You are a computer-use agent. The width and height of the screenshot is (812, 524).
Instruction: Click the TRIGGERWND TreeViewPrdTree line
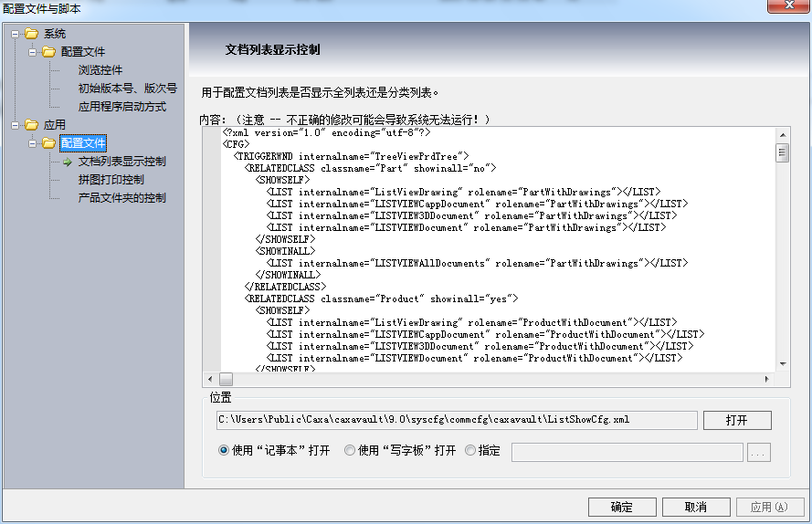tap(351, 156)
